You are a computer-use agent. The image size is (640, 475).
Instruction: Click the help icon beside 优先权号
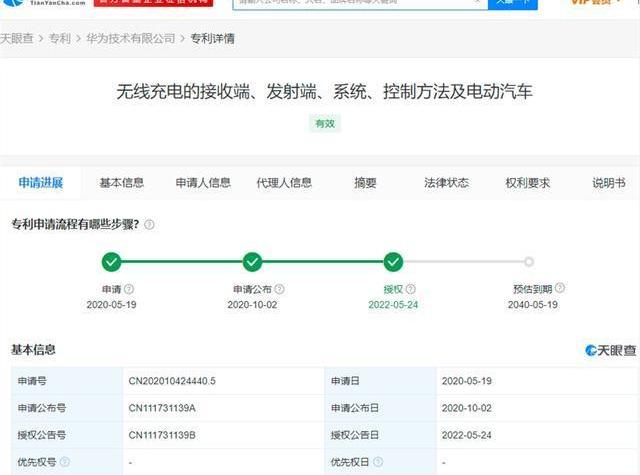(65, 462)
